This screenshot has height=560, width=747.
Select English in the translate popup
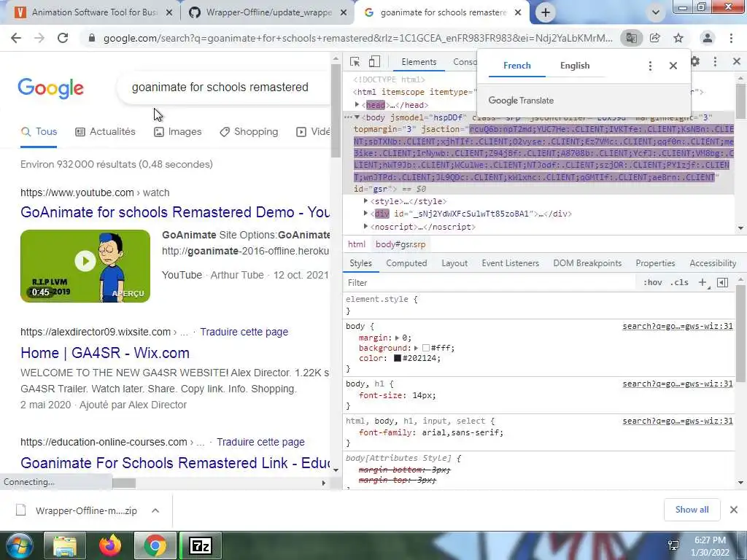575,66
